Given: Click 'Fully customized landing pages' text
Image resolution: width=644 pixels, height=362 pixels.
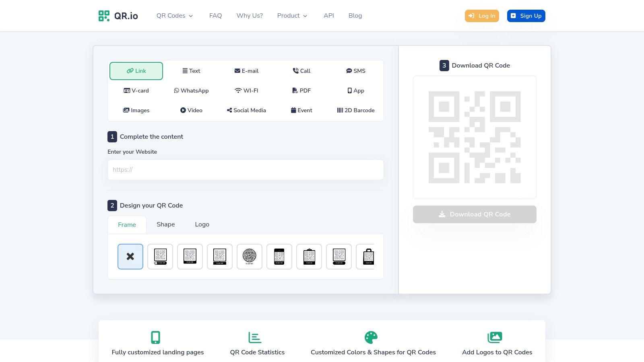Looking at the screenshot, I should (158, 352).
